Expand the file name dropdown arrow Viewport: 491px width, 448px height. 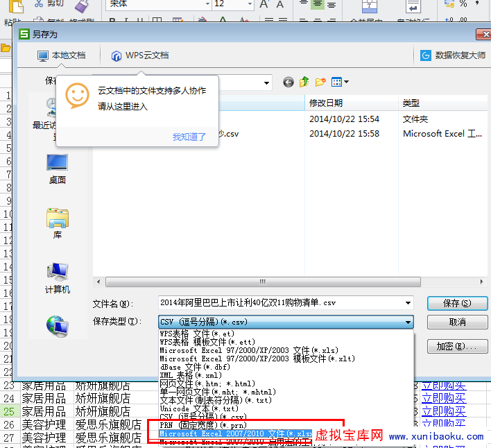pyautogui.click(x=408, y=303)
